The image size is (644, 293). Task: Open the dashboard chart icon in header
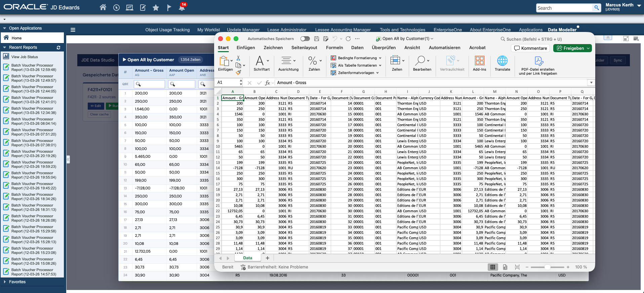point(129,7)
